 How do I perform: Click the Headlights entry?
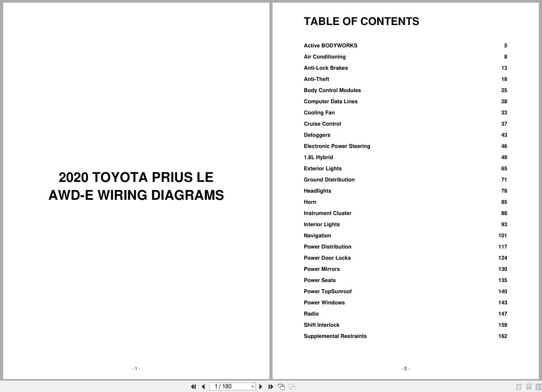(x=318, y=191)
